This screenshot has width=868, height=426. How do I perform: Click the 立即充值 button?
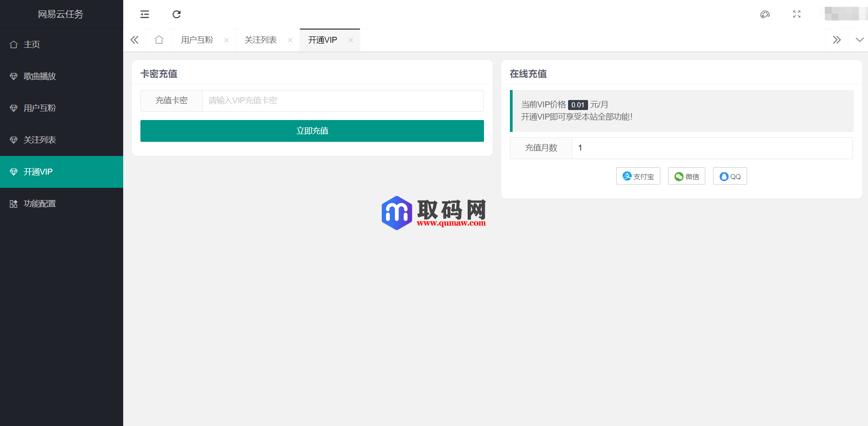(x=312, y=131)
